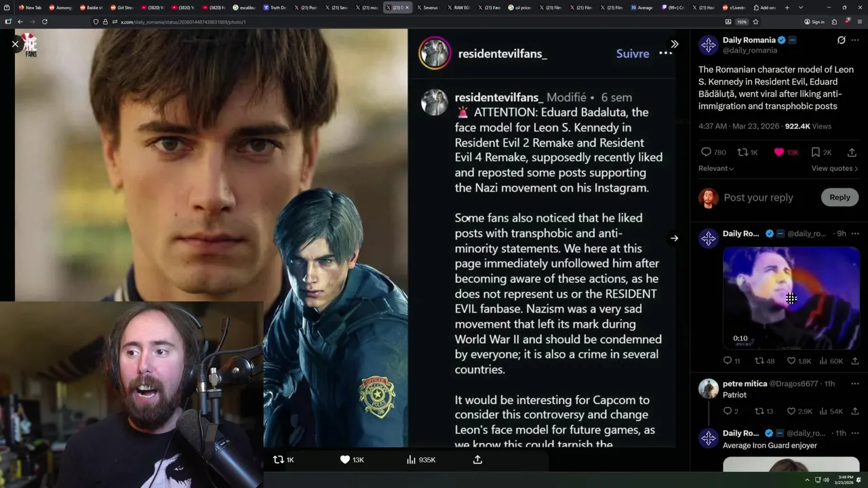
Task: Like the photo using the heart icon below it
Action: (344, 460)
